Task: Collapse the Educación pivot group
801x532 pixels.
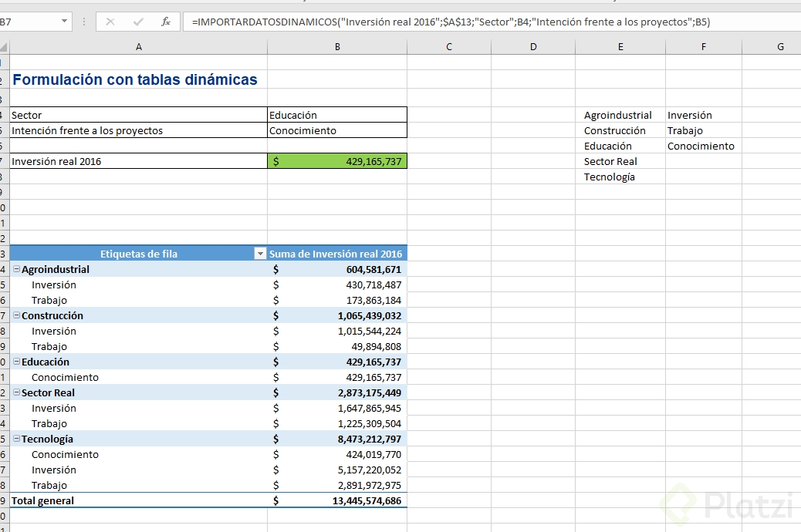Action: click(17, 362)
